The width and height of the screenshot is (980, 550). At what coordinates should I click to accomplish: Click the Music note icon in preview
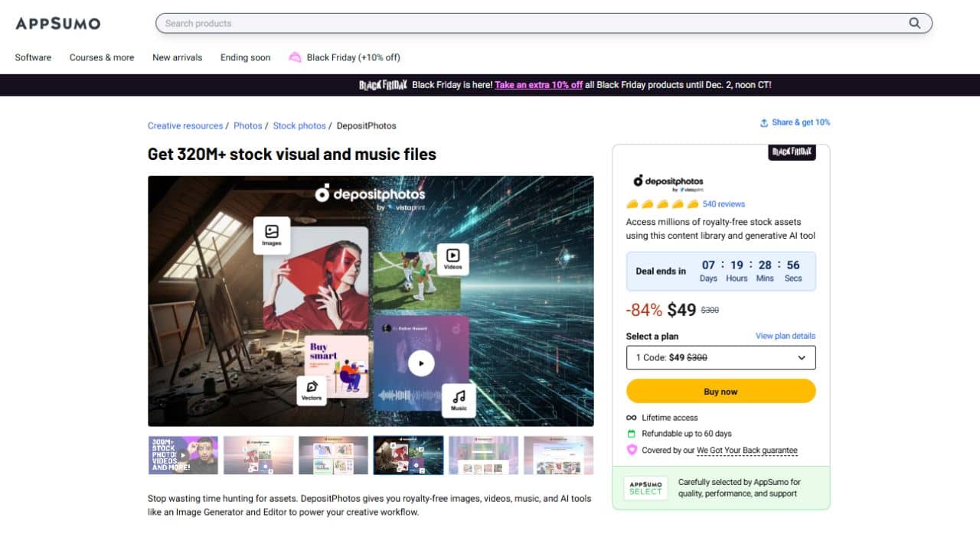459,396
